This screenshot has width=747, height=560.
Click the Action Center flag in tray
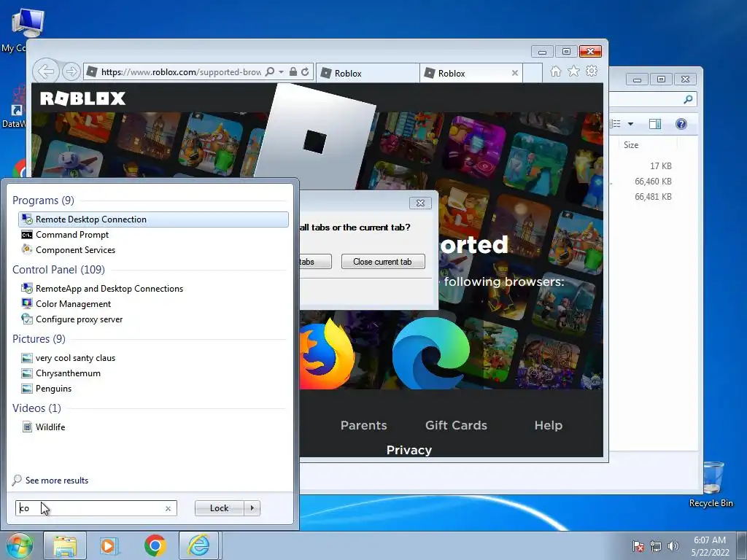tap(638, 546)
